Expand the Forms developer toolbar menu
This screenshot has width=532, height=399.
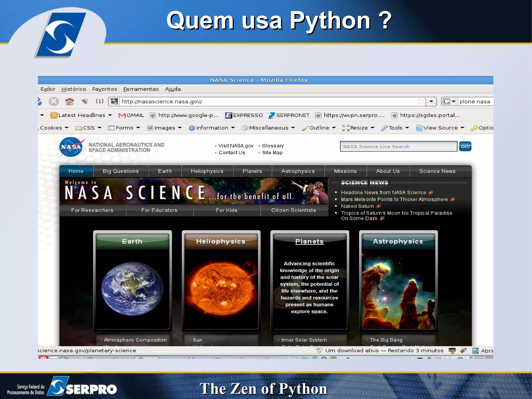pos(124,128)
